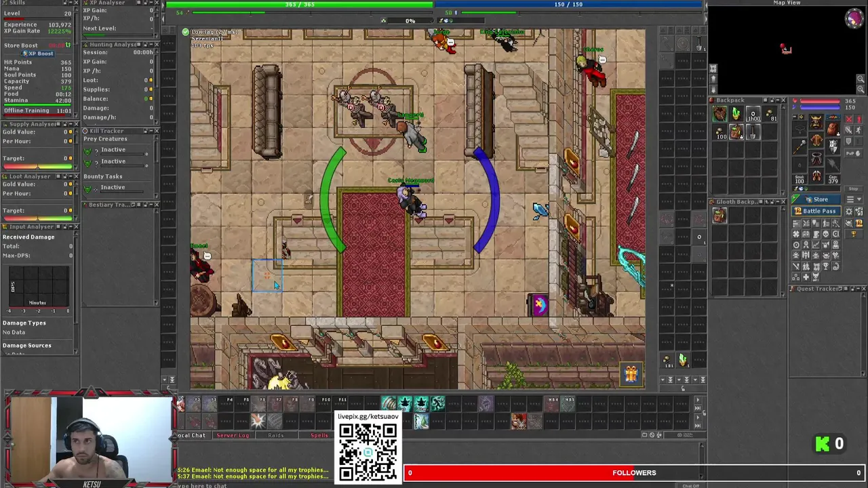Activate the running figure spell on action bar
This screenshot has width=868, height=488.
click(x=437, y=404)
